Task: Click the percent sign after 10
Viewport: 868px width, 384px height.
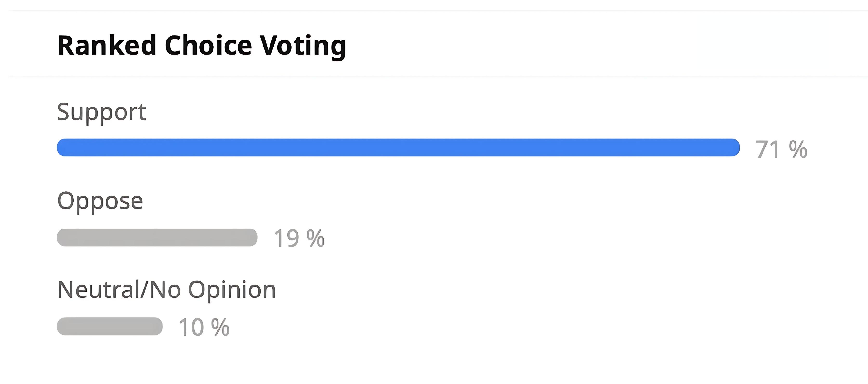Action: coord(220,327)
